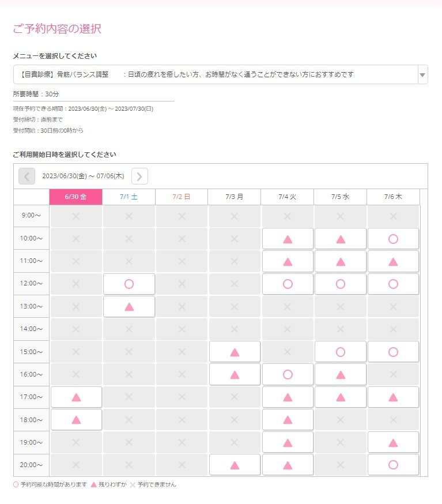Click the dropdown arrow of the menu selector

422,75
